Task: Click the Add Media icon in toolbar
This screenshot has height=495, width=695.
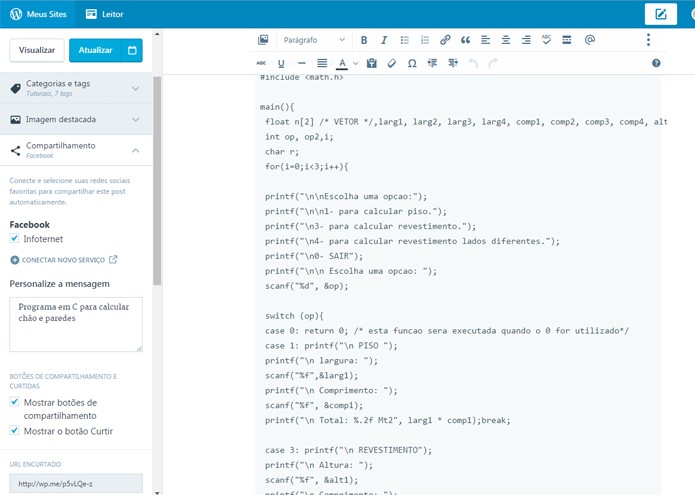Action: coord(263,40)
